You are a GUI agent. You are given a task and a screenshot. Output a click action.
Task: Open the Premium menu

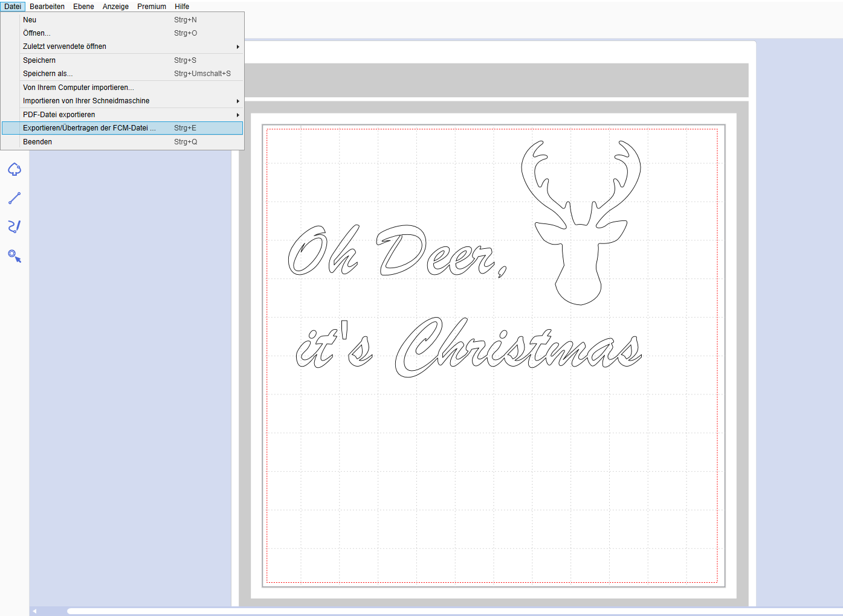pos(152,7)
